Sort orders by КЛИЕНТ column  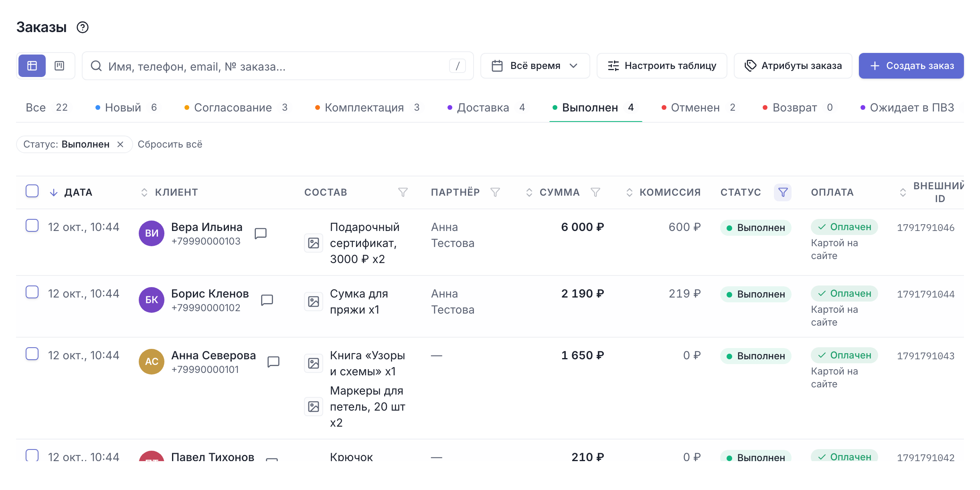[x=169, y=192]
